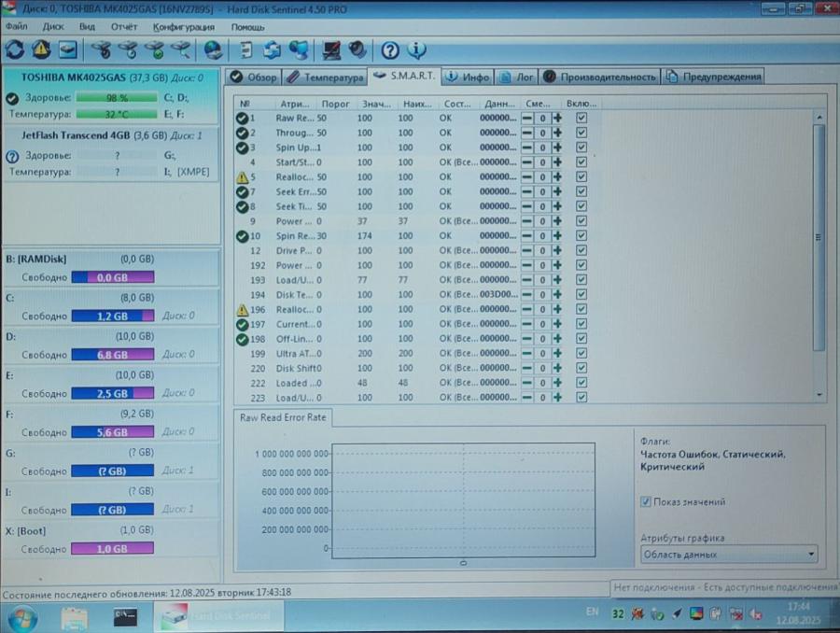Uncheck the enable checkbox for row 3 Spin Up

click(581, 148)
